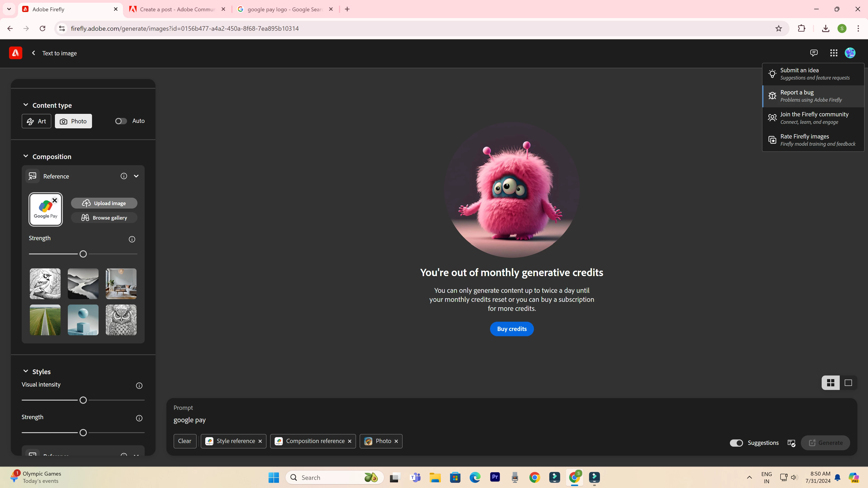
Task: Switch to grid view layout
Action: (831, 383)
